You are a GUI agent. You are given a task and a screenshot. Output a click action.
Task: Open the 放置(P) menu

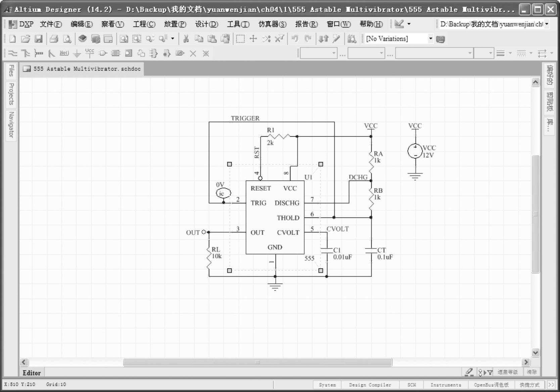pyautogui.click(x=175, y=24)
